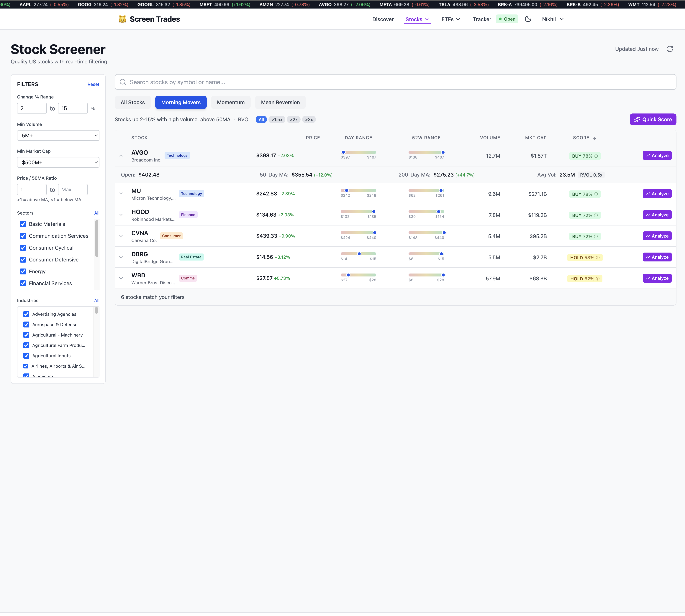Click the search magnifier icon
The image size is (685, 616).
pyautogui.click(x=123, y=82)
